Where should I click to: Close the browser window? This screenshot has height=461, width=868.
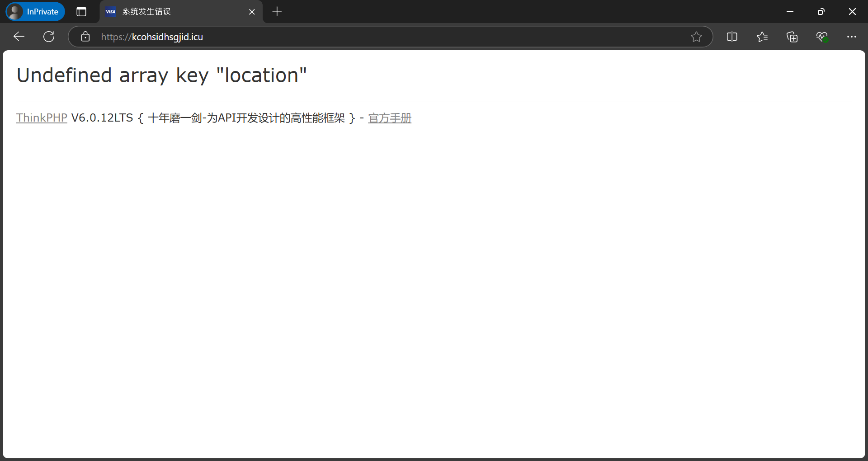coord(852,12)
